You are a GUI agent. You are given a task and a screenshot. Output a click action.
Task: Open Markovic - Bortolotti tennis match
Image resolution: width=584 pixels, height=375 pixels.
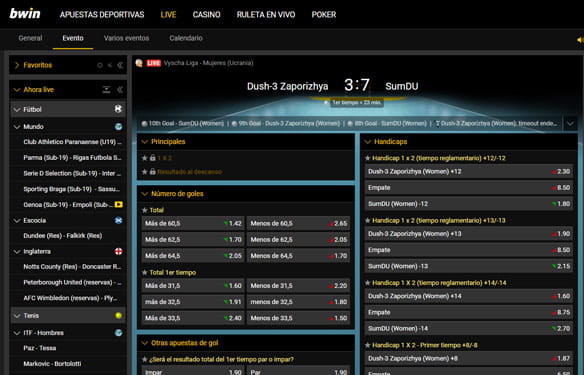53,364
